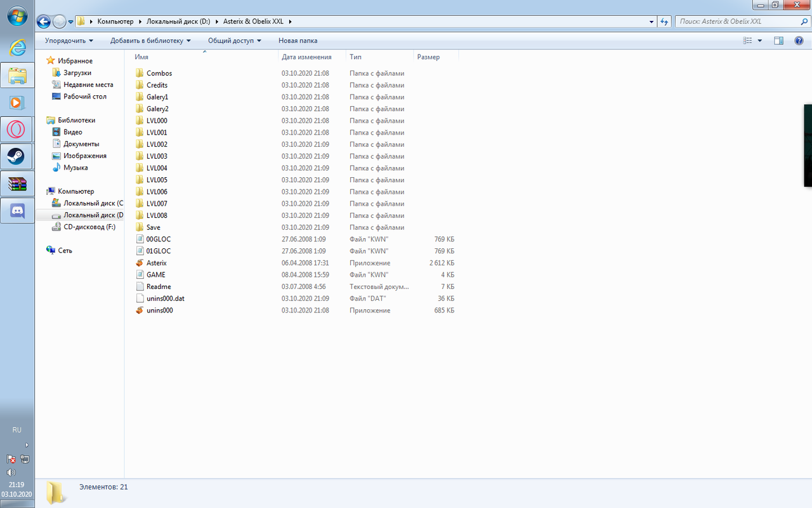This screenshot has width=812, height=508.
Task: Open the media player taskbar icon
Action: point(17,102)
